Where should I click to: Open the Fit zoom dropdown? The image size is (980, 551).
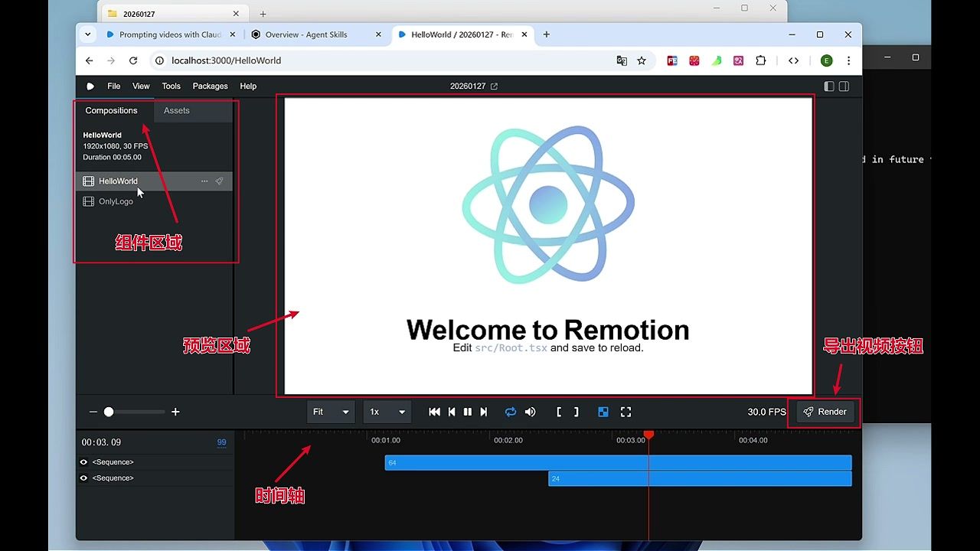(x=331, y=412)
